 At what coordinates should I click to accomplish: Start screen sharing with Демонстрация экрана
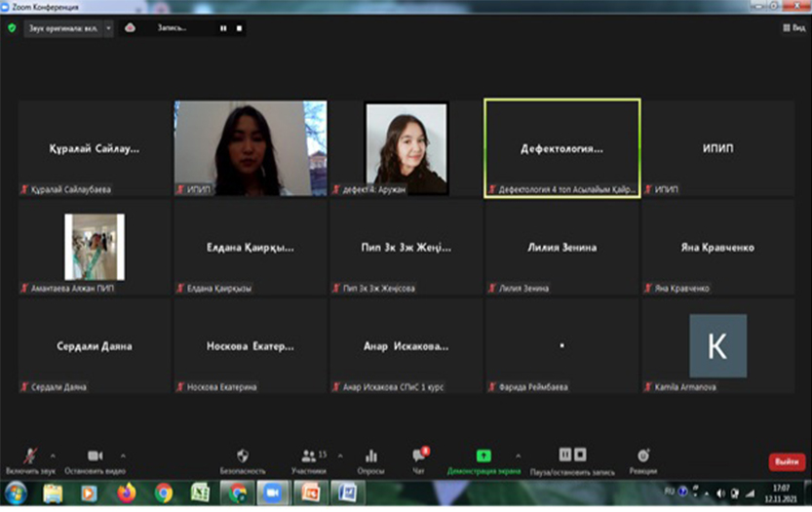tap(483, 456)
